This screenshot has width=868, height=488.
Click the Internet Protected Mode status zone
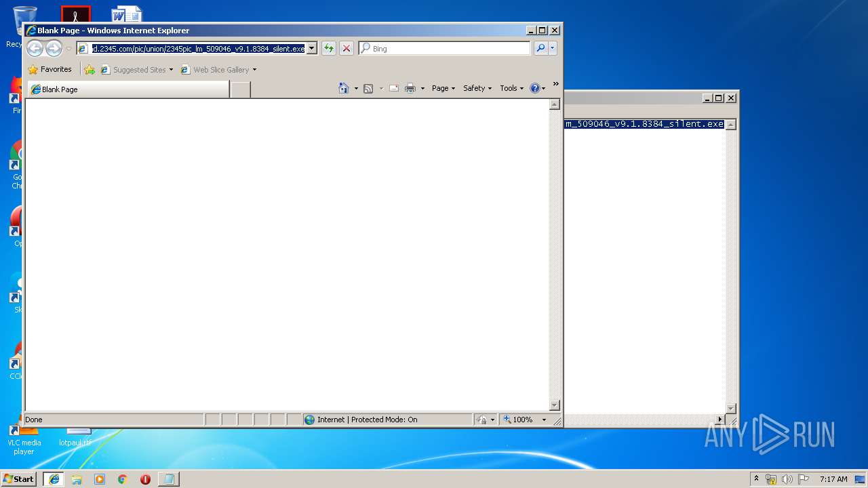(388, 420)
